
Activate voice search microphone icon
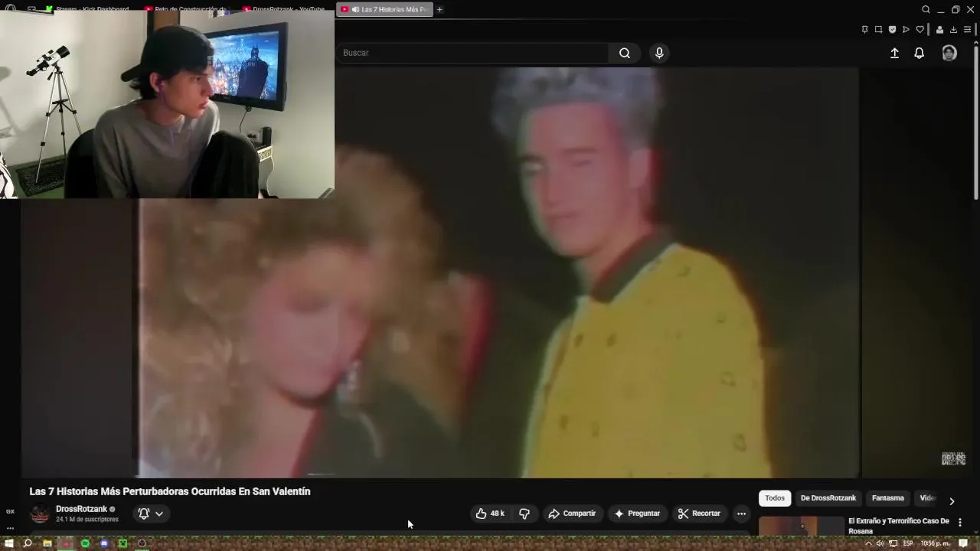659,53
